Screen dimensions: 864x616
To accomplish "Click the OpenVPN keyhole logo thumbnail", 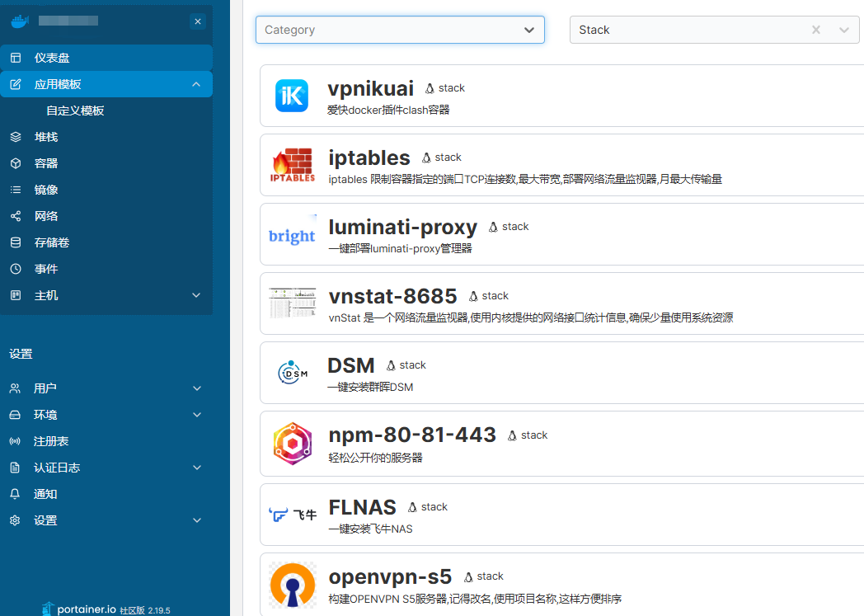I will [x=293, y=585].
